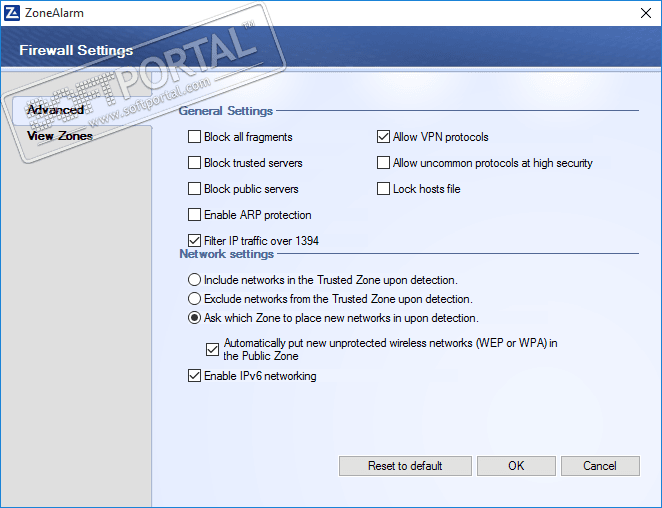Confirm settings with the OK button
Screen dimensions: 662x508
[516, 466]
